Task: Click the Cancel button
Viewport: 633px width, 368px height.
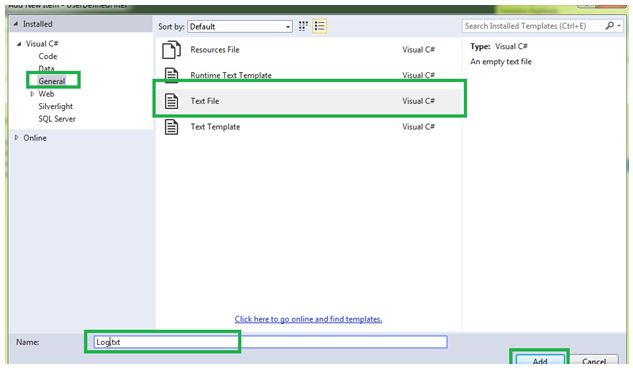Action: [x=594, y=360]
